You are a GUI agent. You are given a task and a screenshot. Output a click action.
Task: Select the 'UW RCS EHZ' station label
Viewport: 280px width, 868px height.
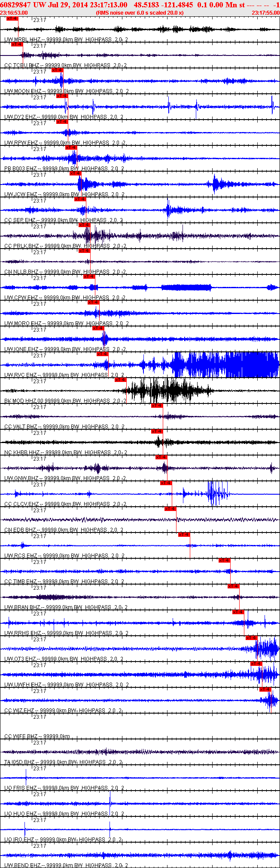point(21,556)
